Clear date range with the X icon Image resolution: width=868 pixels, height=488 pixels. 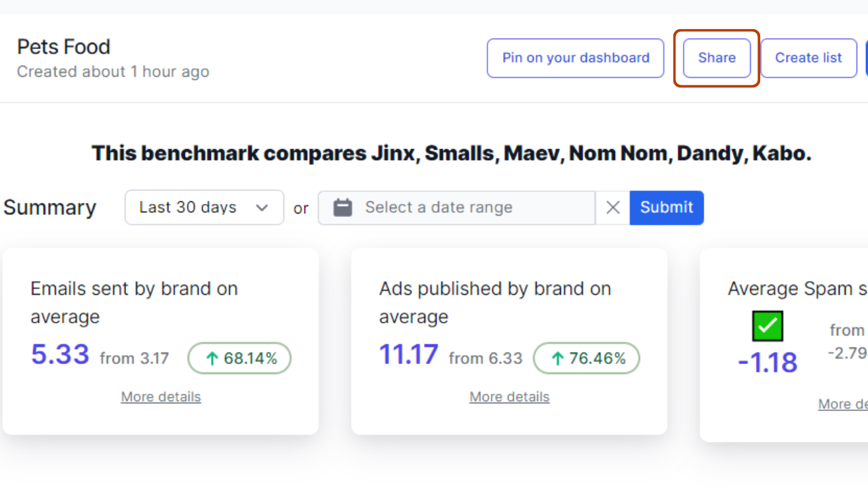click(613, 207)
